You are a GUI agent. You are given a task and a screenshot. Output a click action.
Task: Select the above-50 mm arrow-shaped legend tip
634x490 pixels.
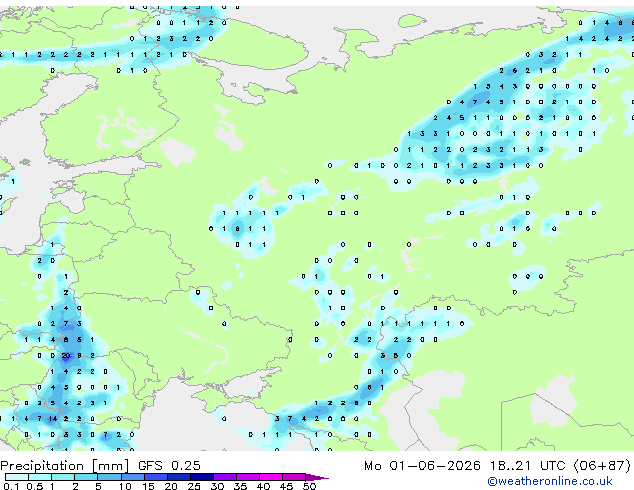pos(316,477)
